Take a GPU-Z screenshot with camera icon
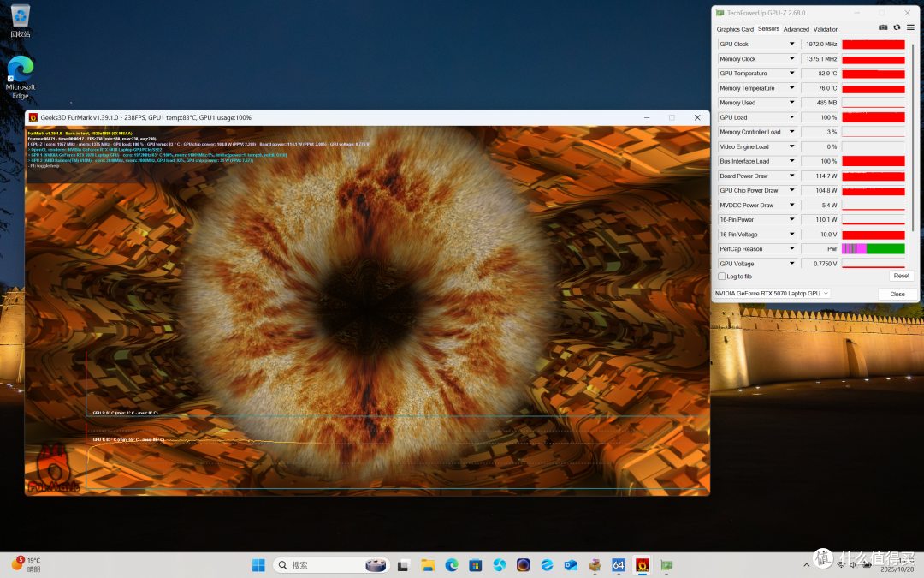This screenshot has width=924, height=578. tap(883, 27)
